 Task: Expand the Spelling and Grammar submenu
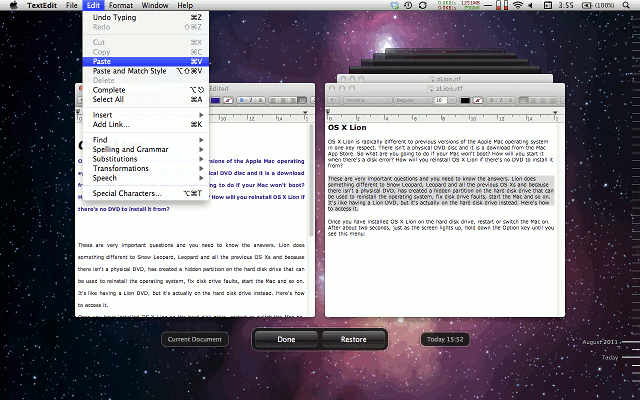pos(146,149)
